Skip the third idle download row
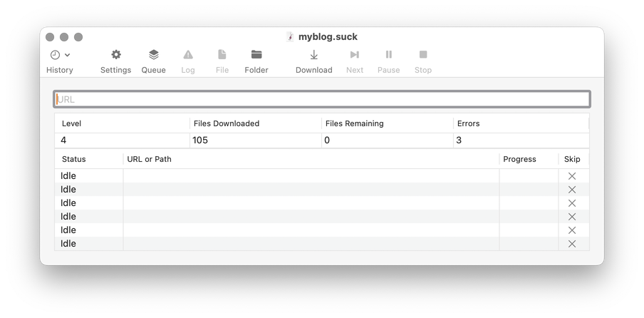 (571, 203)
